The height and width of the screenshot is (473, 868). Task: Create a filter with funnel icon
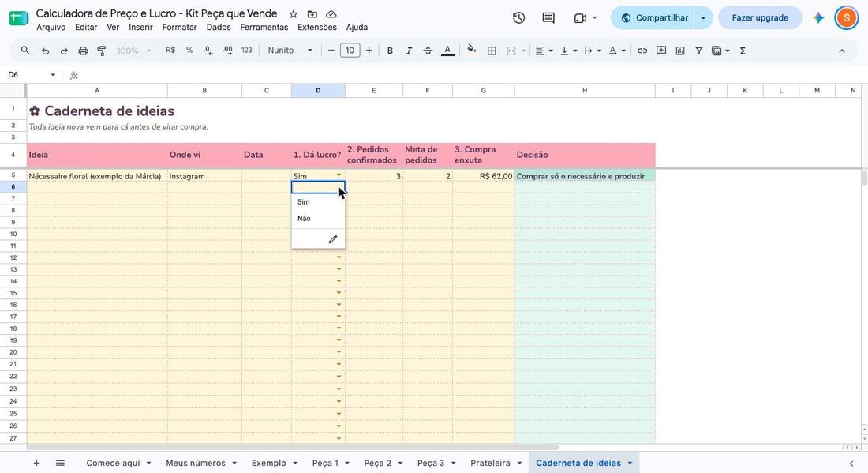[x=699, y=51]
